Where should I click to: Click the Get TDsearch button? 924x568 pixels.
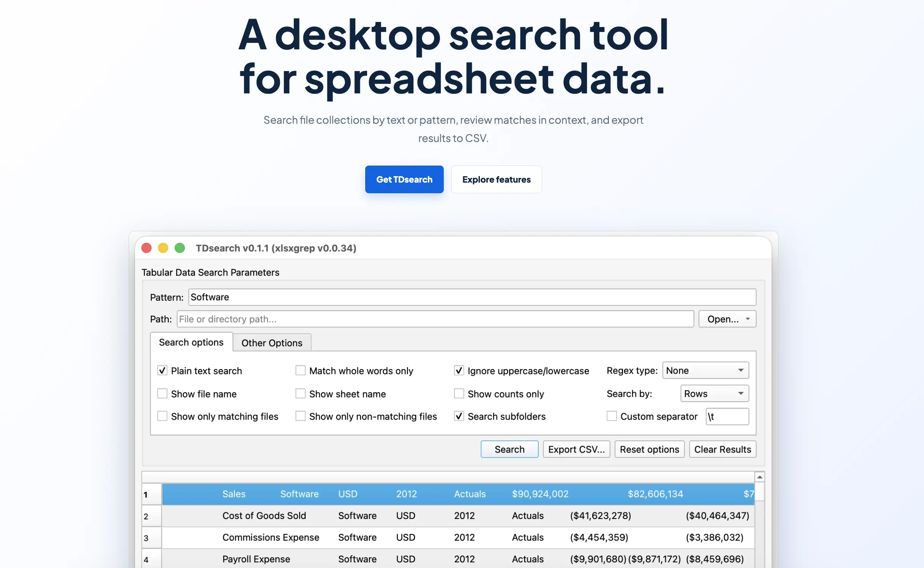pyautogui.click(x=404, y=179)
